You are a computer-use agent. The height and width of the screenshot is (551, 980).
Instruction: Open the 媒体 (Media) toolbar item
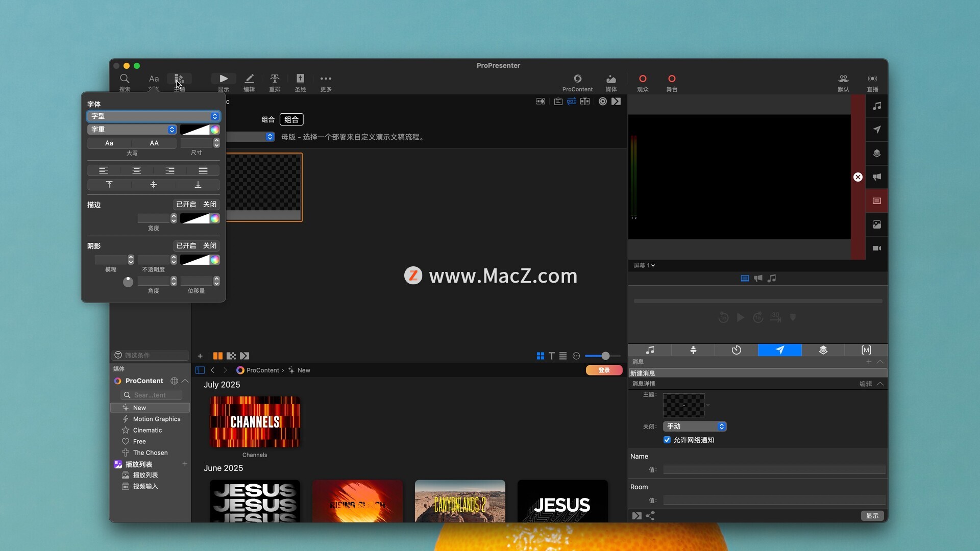(x=611, y=82)
